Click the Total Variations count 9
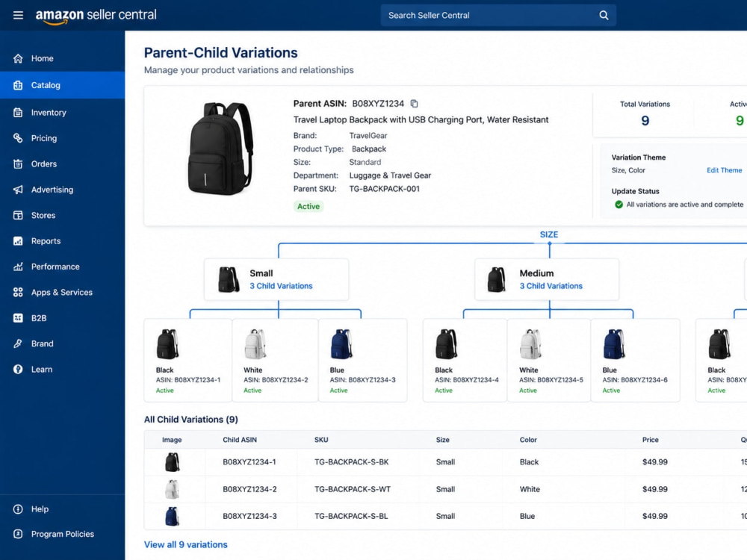The width and height of the screenshot is (747, 560). coord(645,120)
